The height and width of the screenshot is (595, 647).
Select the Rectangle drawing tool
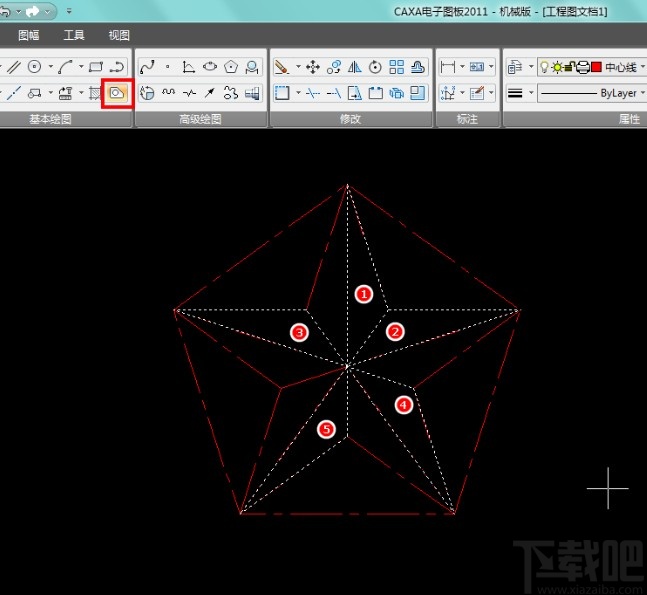96,67
